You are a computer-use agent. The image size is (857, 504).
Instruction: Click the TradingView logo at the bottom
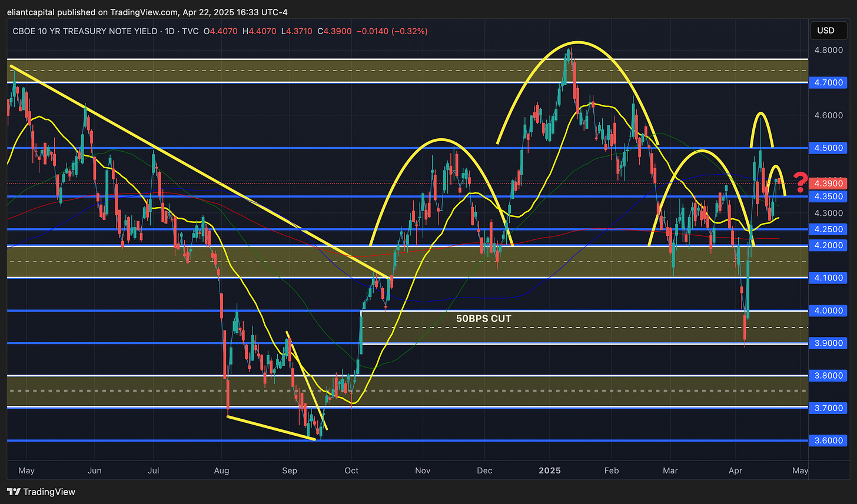pos(41,492)
